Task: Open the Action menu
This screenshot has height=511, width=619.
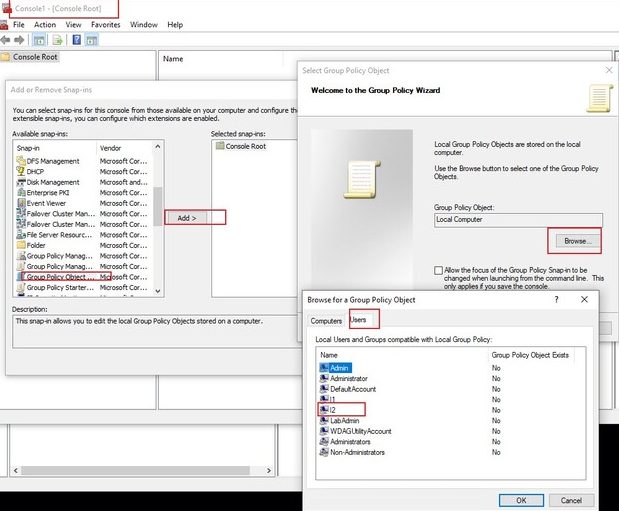Action: 45,24
